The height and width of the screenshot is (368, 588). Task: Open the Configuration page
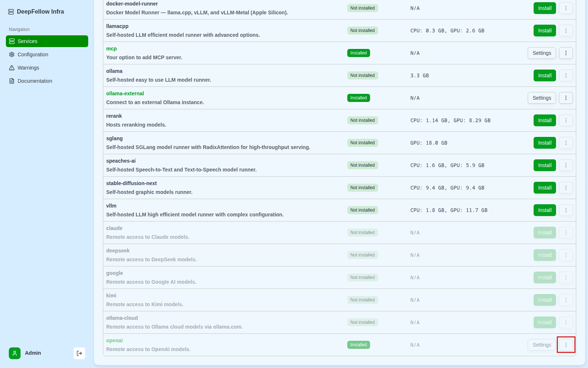pyautogui.click(x=47, y=54)
